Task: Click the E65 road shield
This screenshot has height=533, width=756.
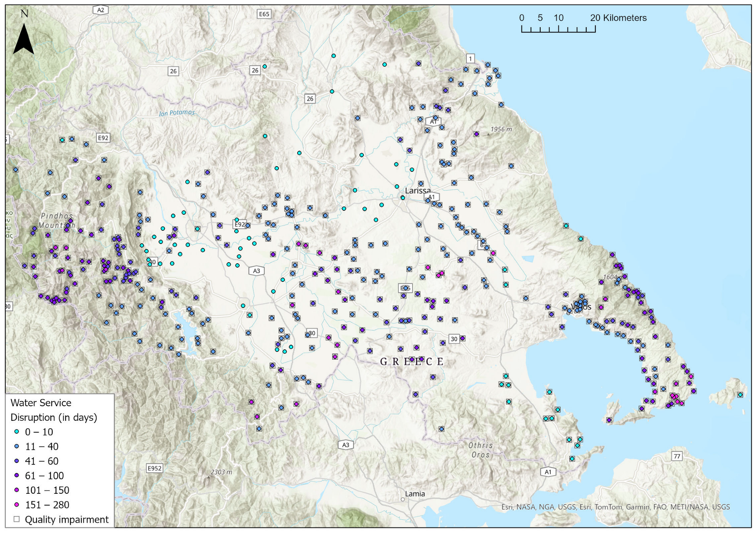Action: [264, 14]
